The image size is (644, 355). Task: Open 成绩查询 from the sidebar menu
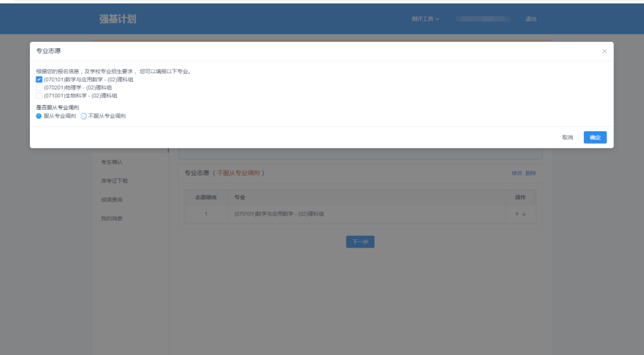[x=112, y=200]
